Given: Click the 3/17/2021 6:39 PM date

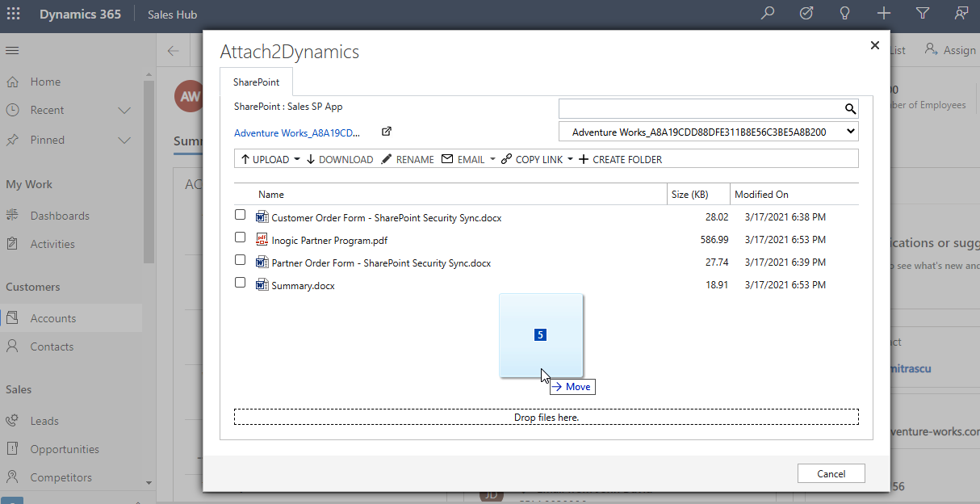Looking at the screenshot, I should coord(785,262).
